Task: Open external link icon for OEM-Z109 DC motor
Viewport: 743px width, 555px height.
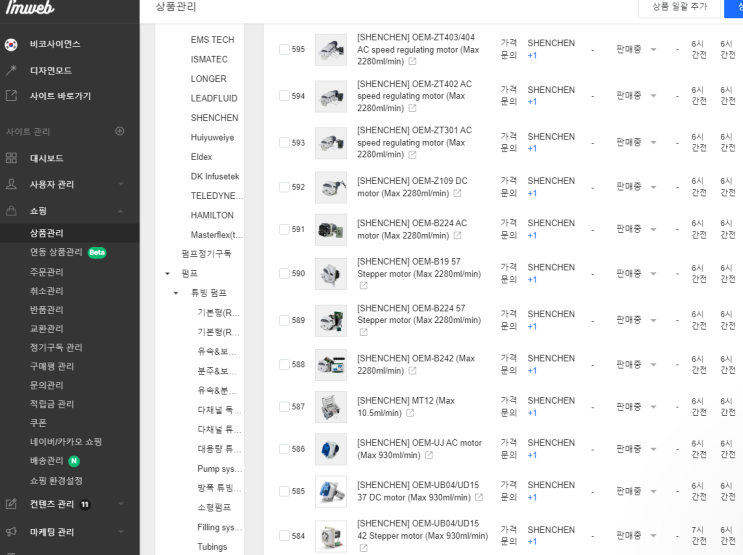Action: [457, 193]
